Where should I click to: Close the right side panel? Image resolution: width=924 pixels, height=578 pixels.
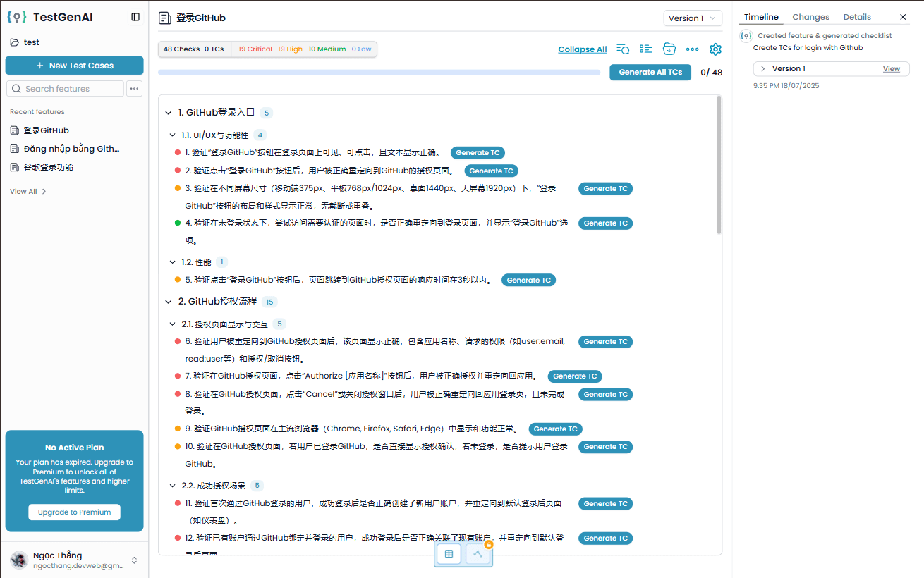pyautogui.click(x=903, y=17)
